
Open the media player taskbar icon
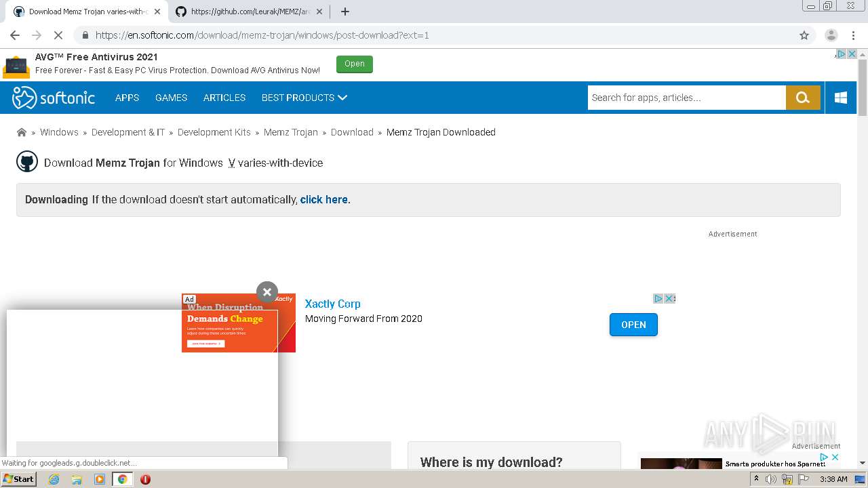click(100, 479)
